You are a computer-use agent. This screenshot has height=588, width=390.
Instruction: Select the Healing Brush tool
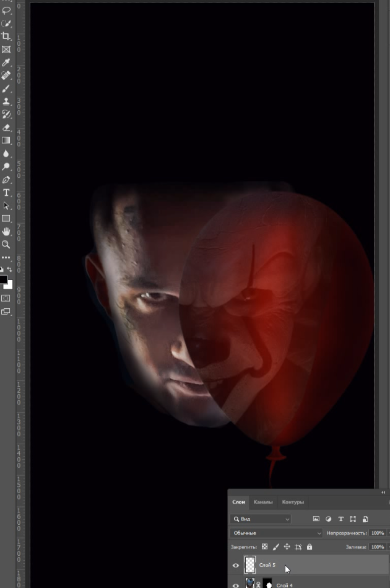click(6, 76)
